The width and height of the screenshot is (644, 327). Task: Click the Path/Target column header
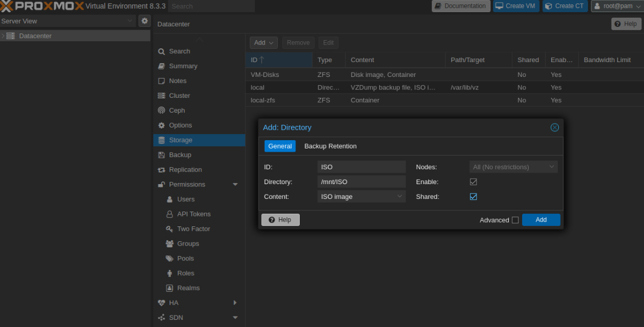[479, 60]
